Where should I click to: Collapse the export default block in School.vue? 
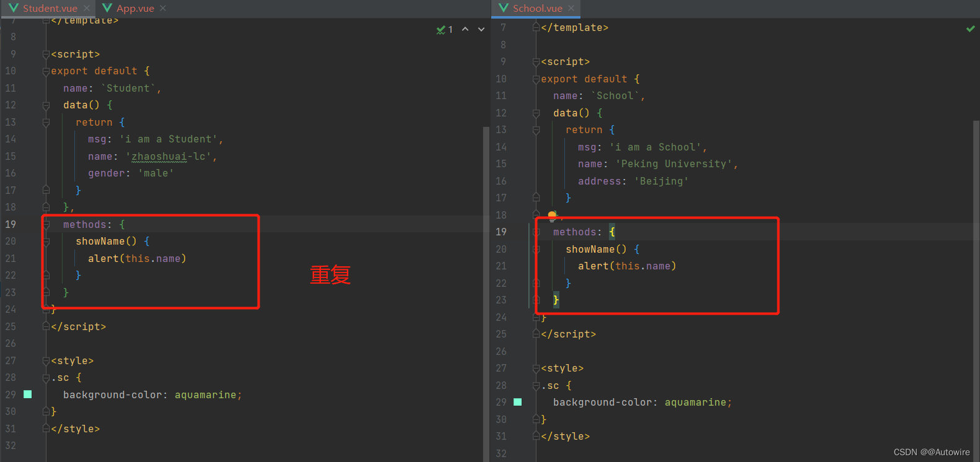coord(536,79)
